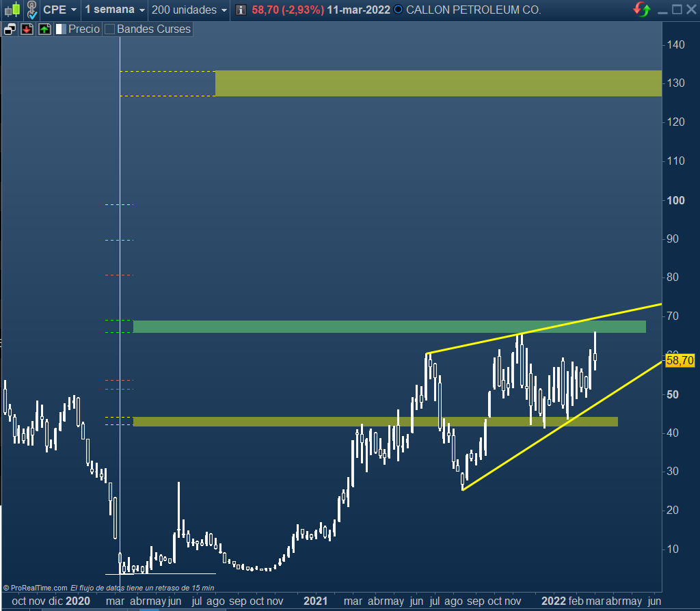Click the 58,70 (-2,93%) price quote
Screen dimensions: 700x611
(x=288, y=10)
